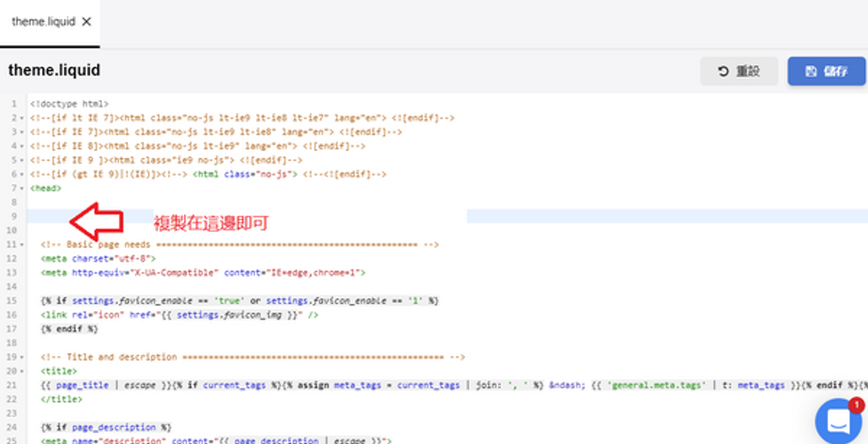
Task: Collapse the fold arrow on line 19
Action: [21, 357]
